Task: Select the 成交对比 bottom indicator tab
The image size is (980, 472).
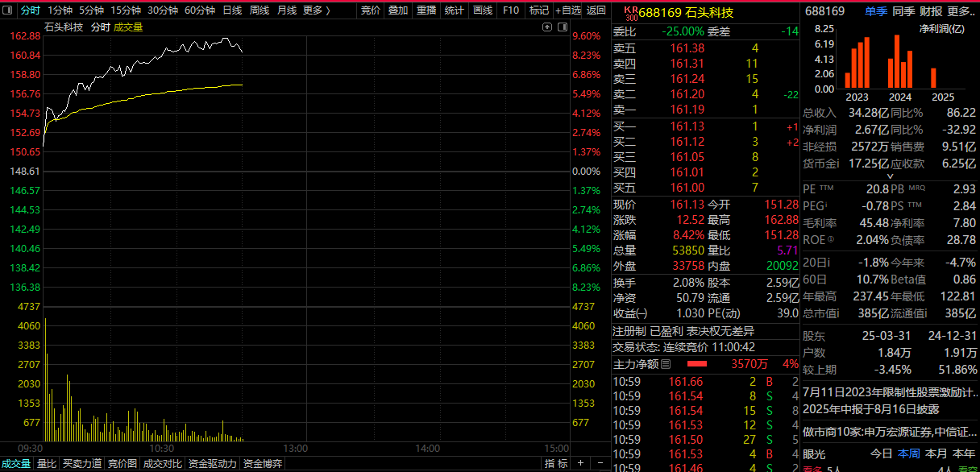Action: (x=163, y=463)
